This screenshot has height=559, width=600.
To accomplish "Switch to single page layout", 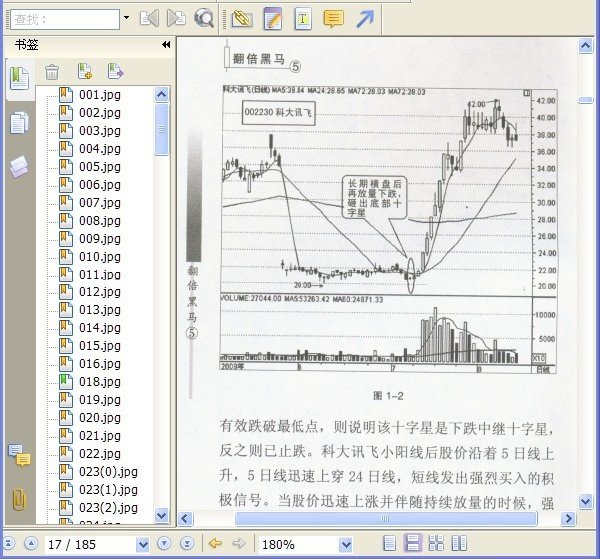I will coord(389,543).
